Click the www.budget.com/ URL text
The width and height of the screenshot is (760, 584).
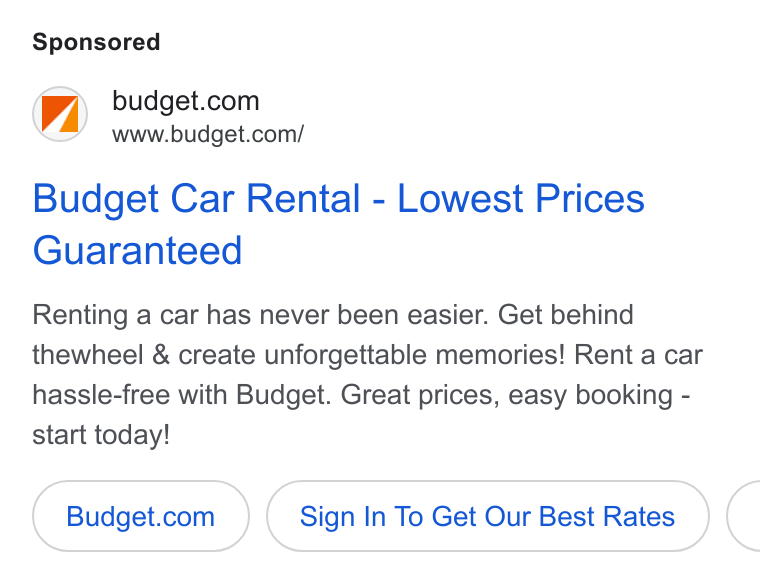tap(208, 134)
